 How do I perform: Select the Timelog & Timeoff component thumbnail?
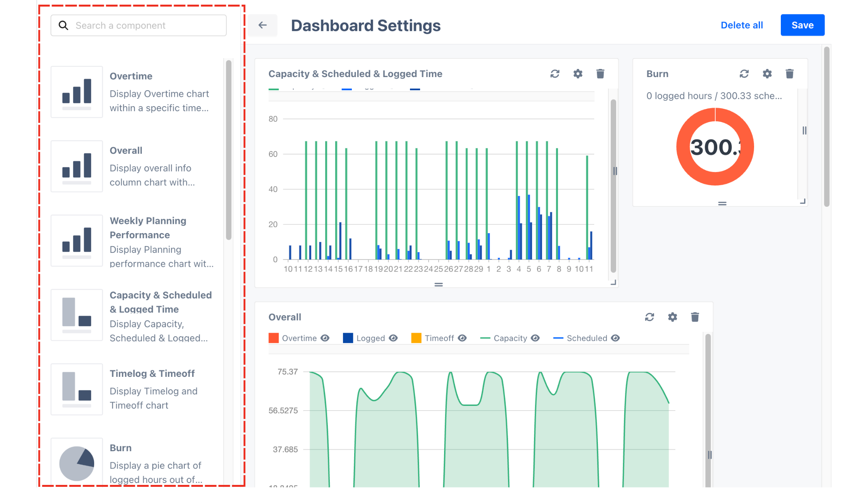[x=77, y=389]
